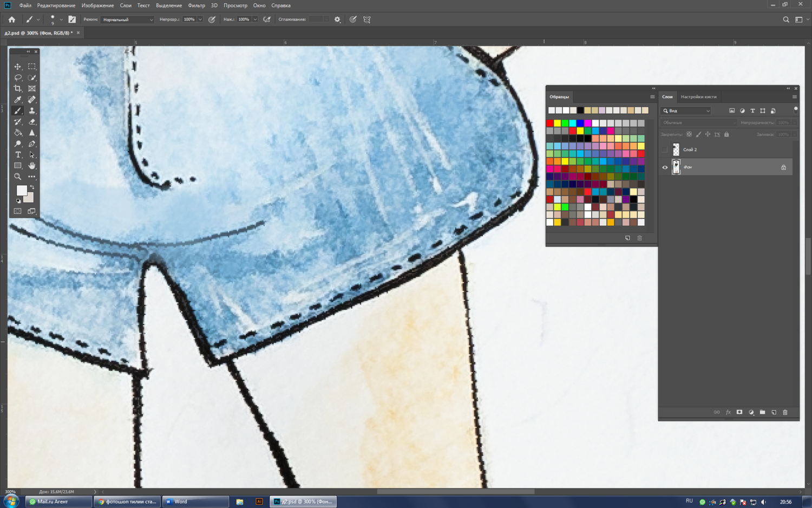Open the brush settings panel toggle

72,19
